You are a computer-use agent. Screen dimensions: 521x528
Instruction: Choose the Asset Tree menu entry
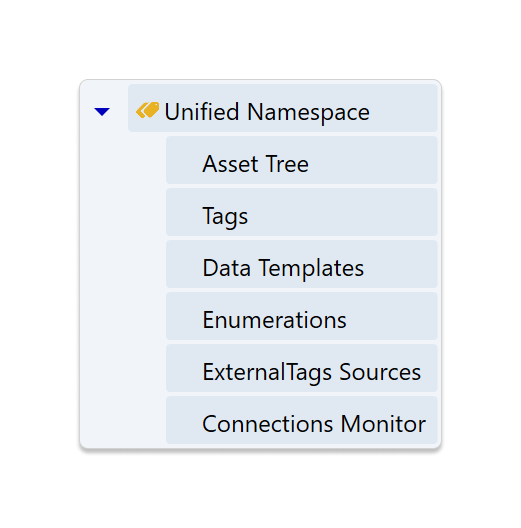click(302, 160)
